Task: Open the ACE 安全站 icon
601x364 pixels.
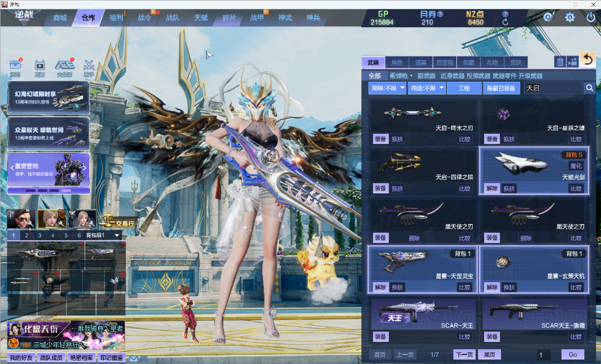Action: pyautogui.click(x=65, y=66)
